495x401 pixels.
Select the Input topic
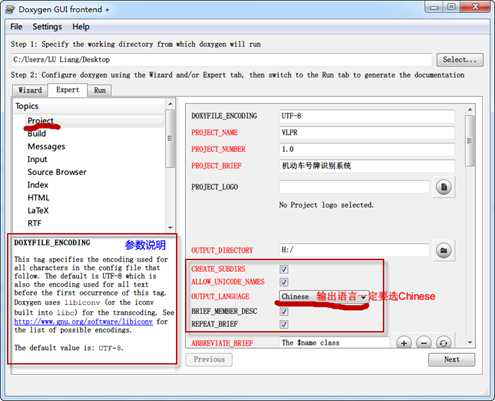coord(37,159)
